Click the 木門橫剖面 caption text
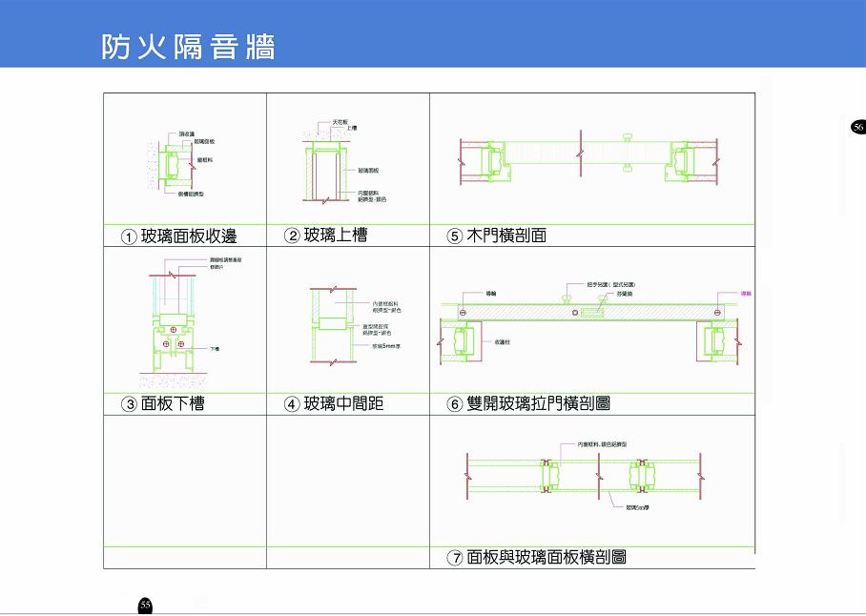Screen dimensions: 866x616 click(x=506, y=236)
